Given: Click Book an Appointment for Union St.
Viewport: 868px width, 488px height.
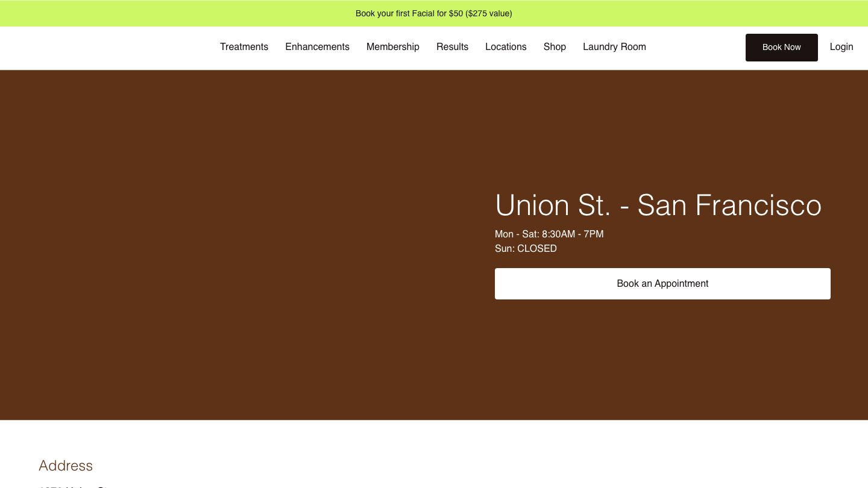Looking at the screenshot, I should pyautogui.click(x=662, y=283).
